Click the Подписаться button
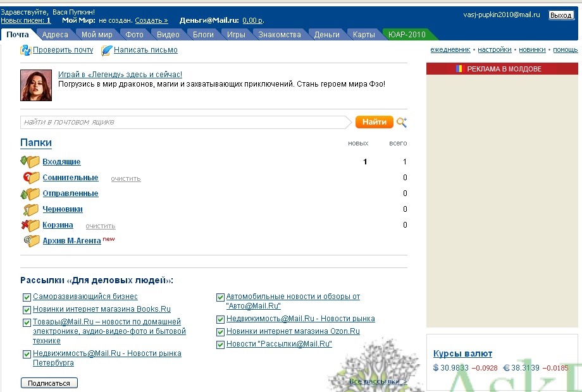Screen dimensions: 582x392 (49, 383)
